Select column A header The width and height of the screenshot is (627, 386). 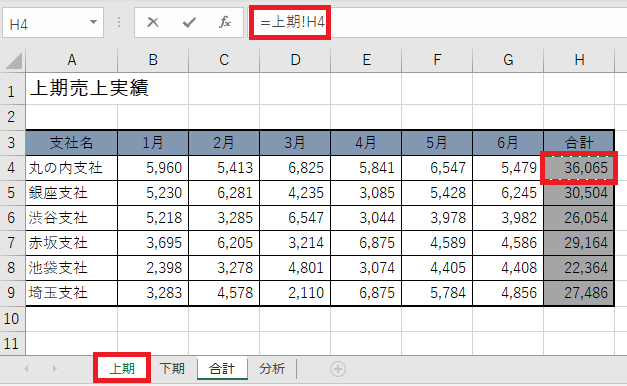point(72,60)
